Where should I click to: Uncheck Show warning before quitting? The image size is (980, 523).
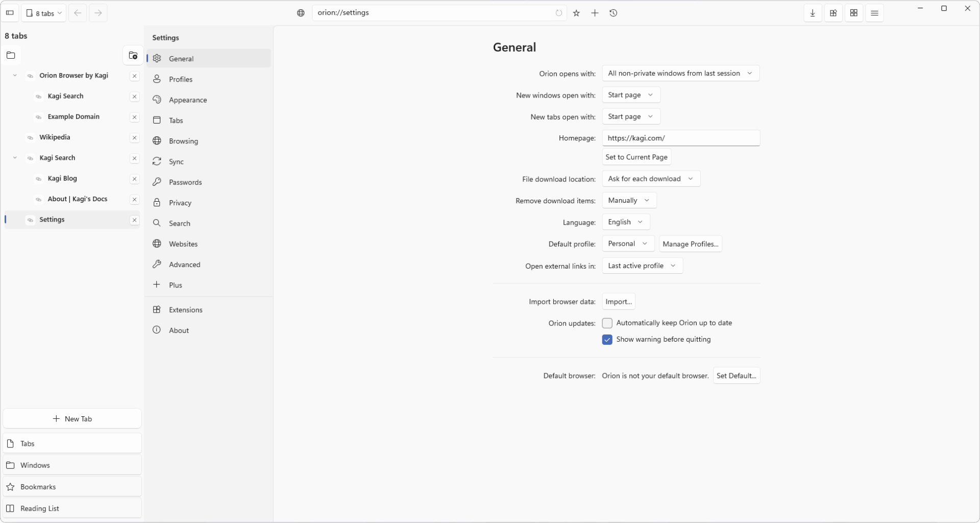coord(607,340)
